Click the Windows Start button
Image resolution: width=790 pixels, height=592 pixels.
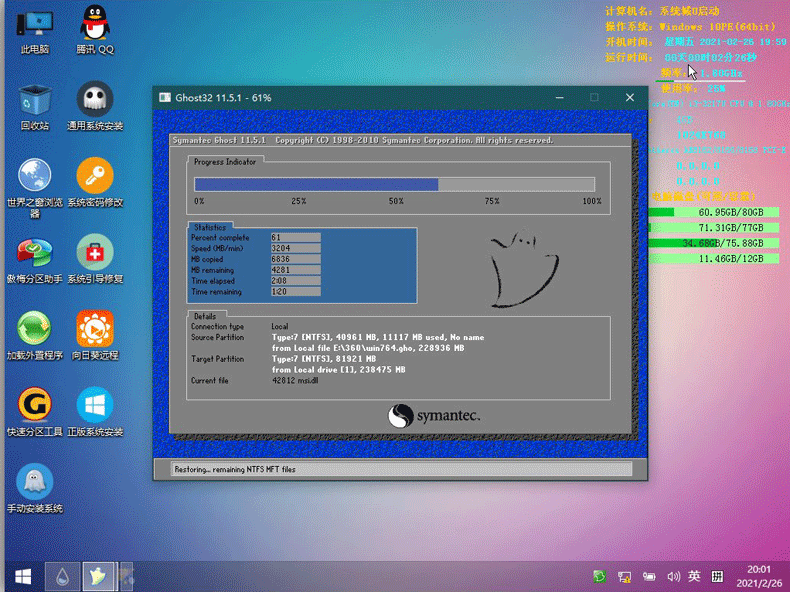tap(22, 576)
